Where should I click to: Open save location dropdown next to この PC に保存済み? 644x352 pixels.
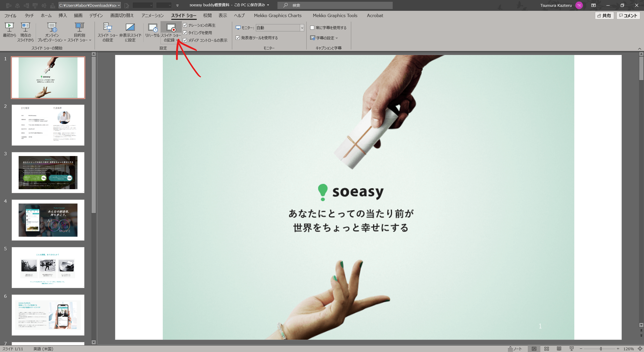(x=268, y=5)
